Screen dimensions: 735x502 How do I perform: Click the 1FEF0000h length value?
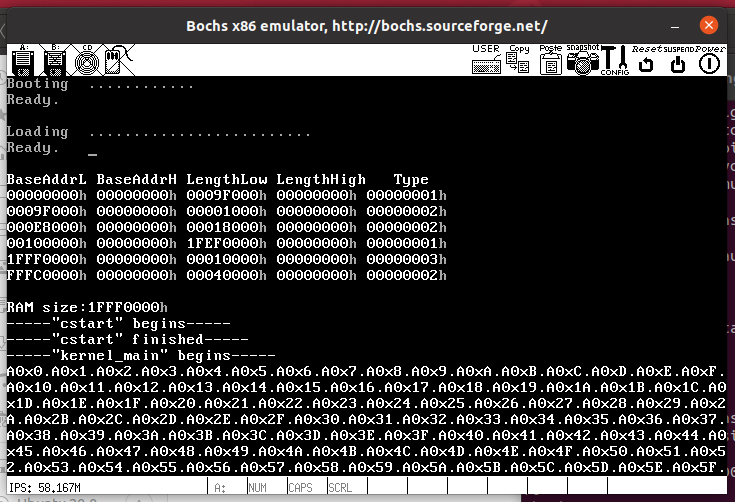(226, 243)
